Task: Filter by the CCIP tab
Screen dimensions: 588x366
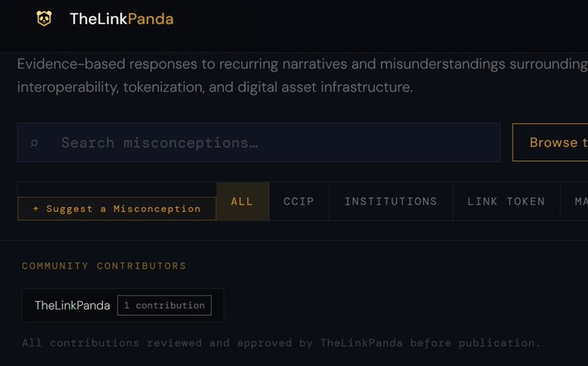Action: pyautogui.click(x=299, y=202)
